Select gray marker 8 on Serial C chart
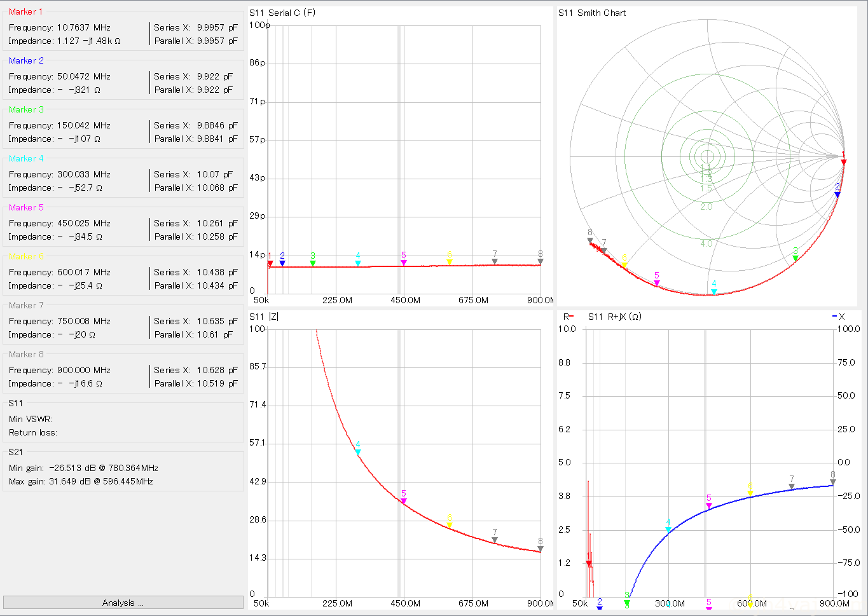Viewport: 868px width, 616px height. [x=541, y=261]
